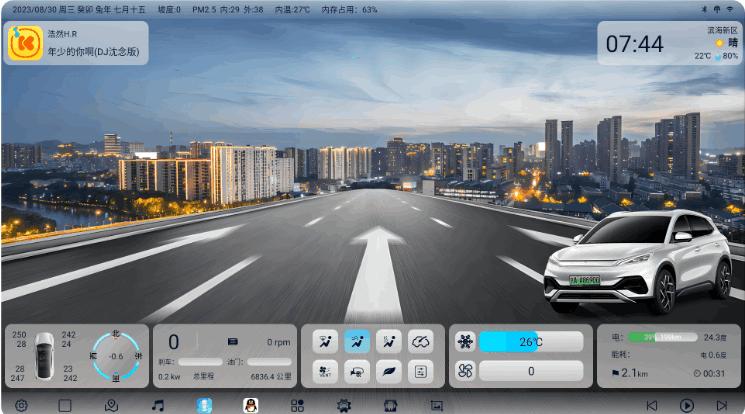Open the app grid launcher

pyautogui.click(x=297, y=405)
